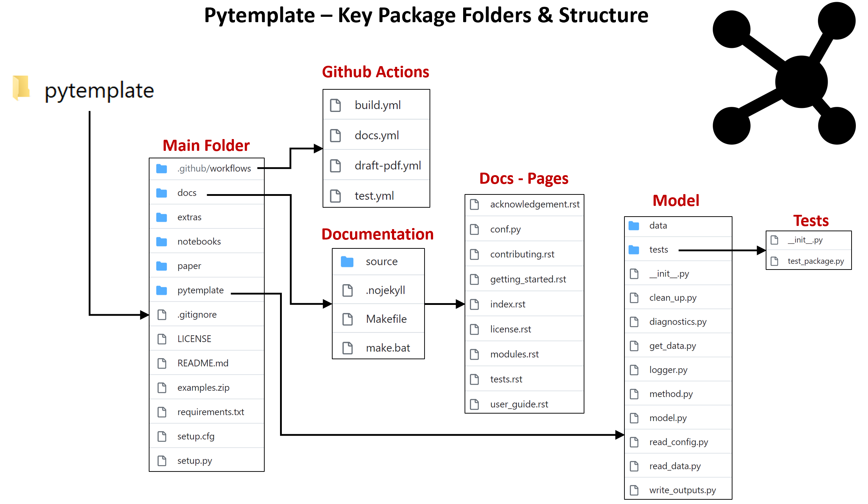Screen dimensions: 868x504
Task: Open index.rst in Docs - Pages
Action: coord(507,304)
